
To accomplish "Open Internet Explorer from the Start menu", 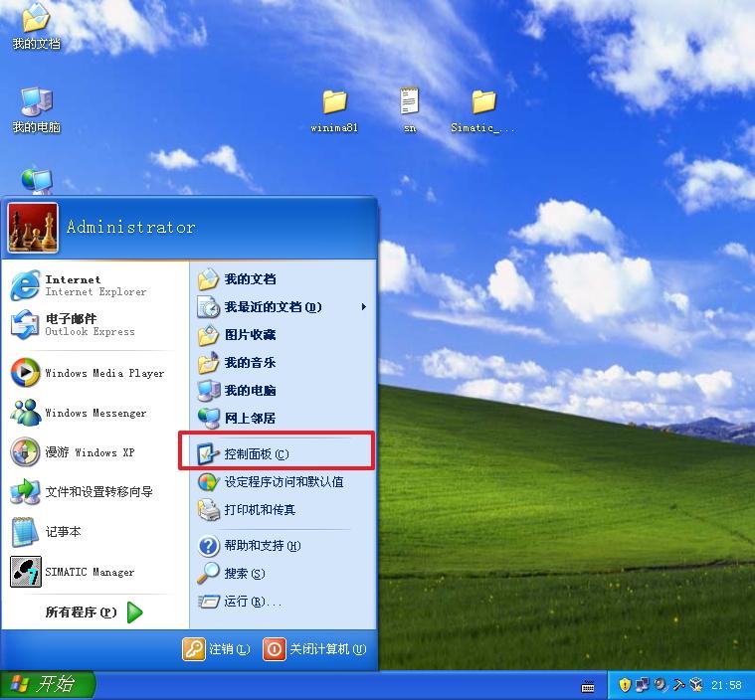I will coord(94,285).
